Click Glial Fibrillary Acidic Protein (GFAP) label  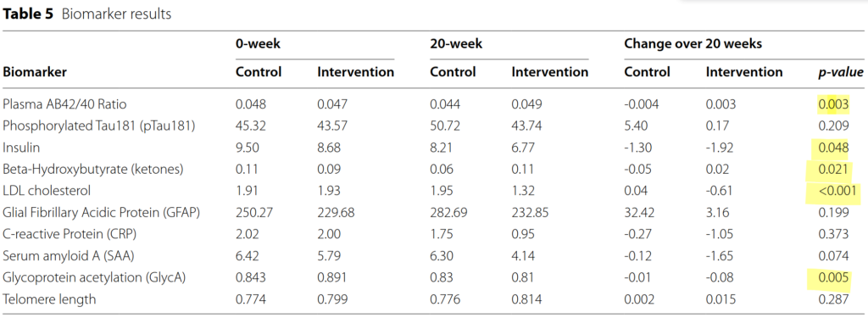(102, 213)
